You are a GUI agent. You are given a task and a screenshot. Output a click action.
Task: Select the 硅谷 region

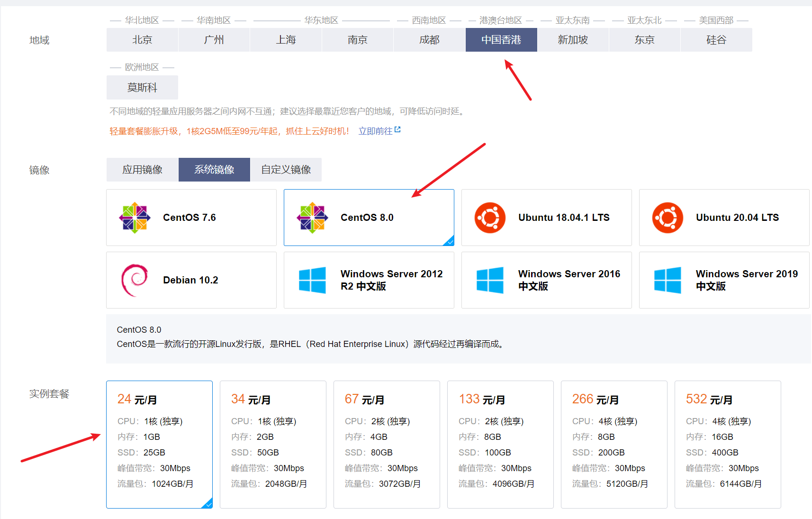click(716, 40)
